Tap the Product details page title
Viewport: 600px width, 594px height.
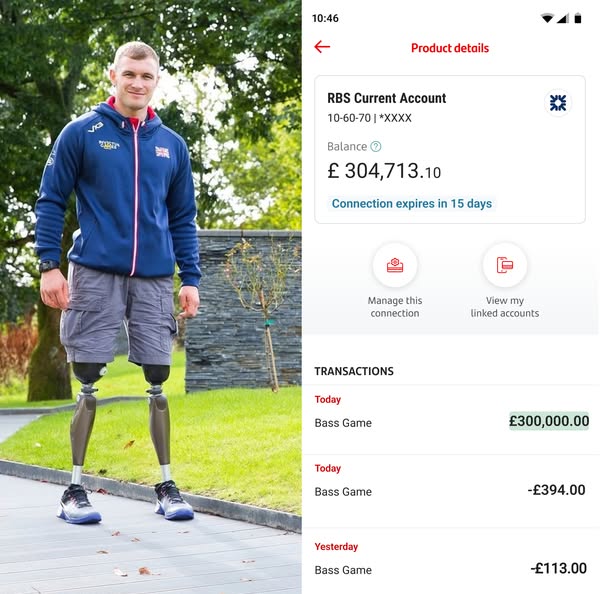tap(450, 48)
